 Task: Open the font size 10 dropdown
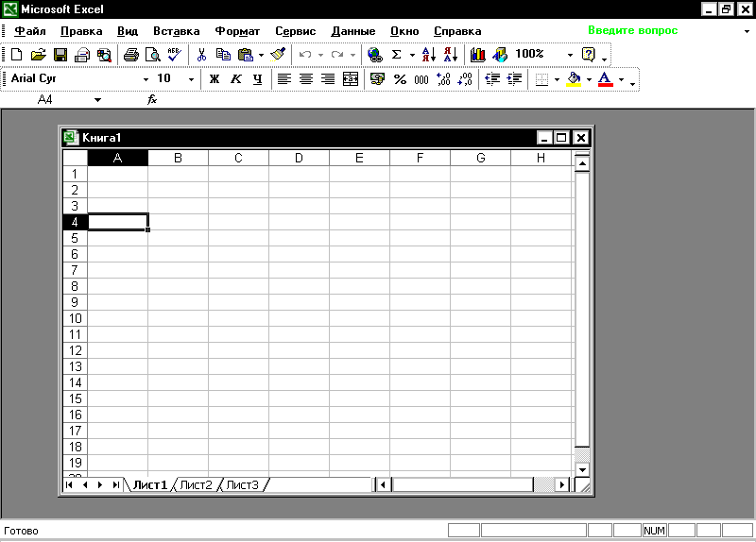(x=191, y=79)
